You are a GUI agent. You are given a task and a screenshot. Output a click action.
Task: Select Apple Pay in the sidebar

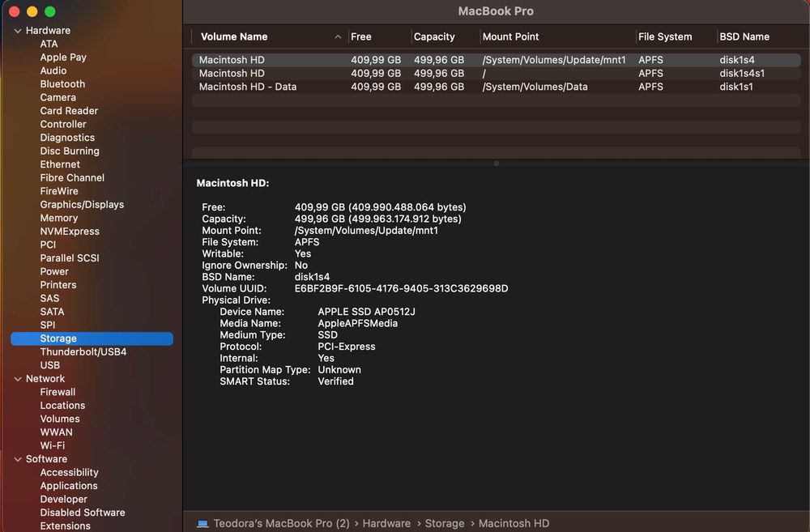point(63,57)
